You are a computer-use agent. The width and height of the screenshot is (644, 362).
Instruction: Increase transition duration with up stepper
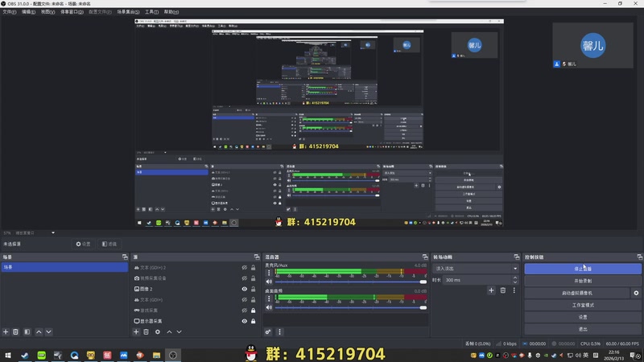[x=515, y=278]
